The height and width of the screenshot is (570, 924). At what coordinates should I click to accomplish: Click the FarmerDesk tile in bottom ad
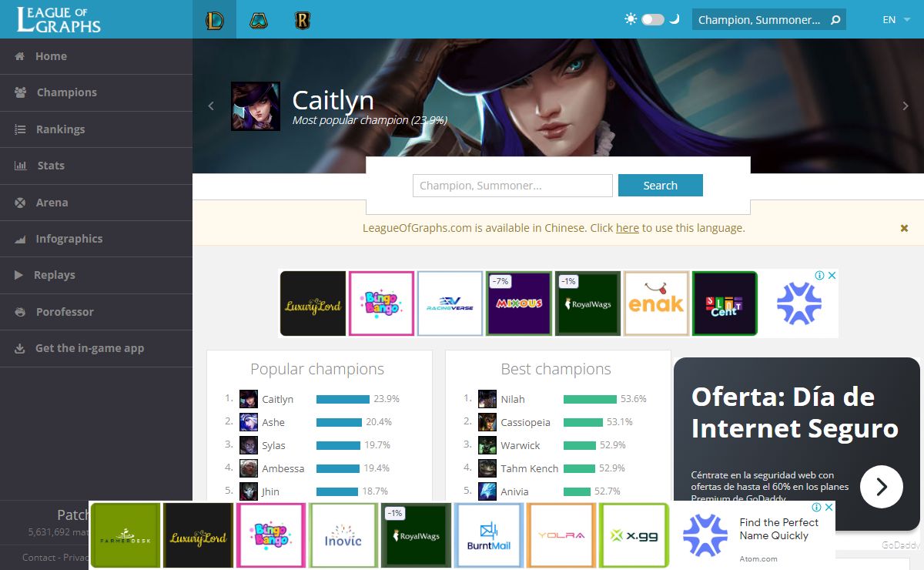(126, 535)
